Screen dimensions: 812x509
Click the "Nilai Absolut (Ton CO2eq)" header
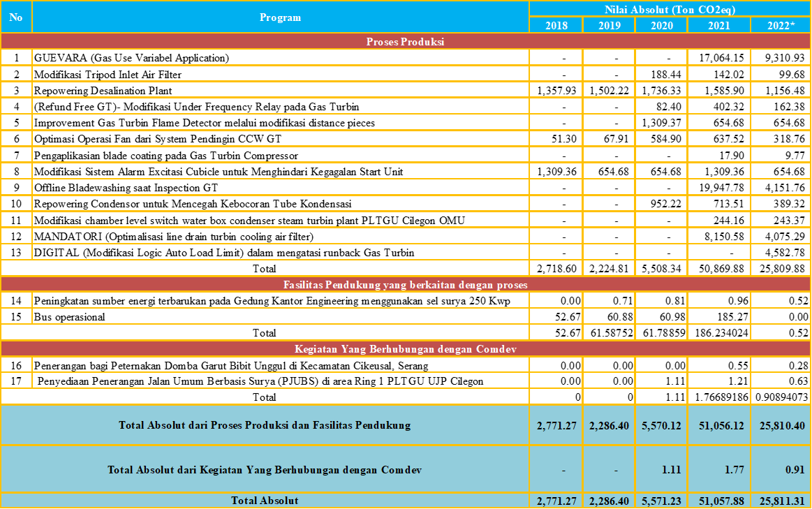click(670, 9)
